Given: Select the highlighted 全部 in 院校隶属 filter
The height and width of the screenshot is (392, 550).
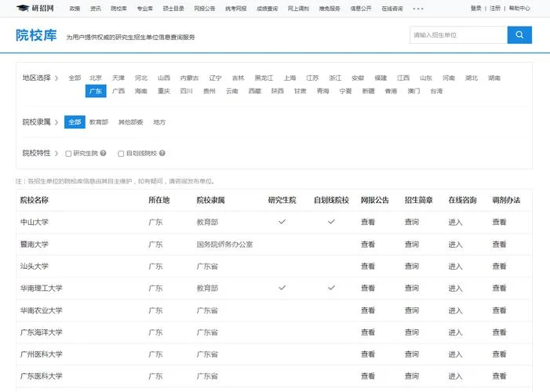Looking at the screenshot, I should click(x=75, y=122).
